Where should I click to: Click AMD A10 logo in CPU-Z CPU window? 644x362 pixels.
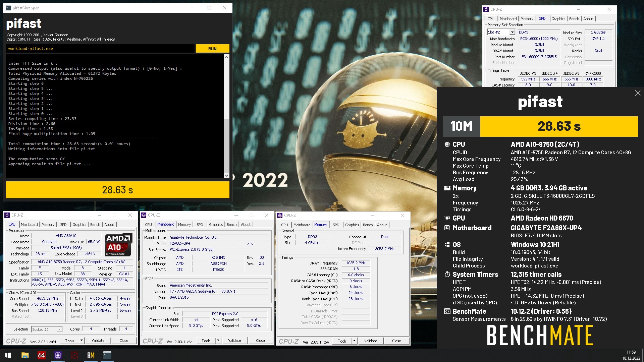point(118,245)
